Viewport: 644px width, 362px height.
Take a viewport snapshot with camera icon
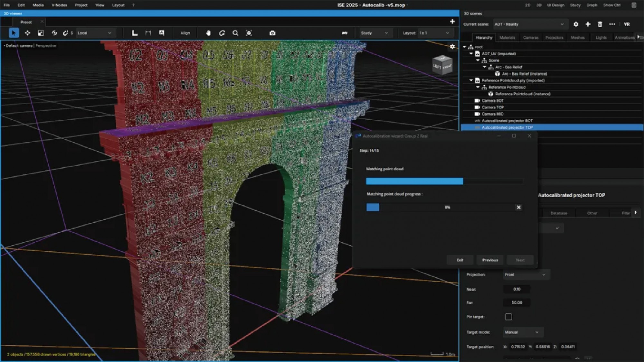272,33
